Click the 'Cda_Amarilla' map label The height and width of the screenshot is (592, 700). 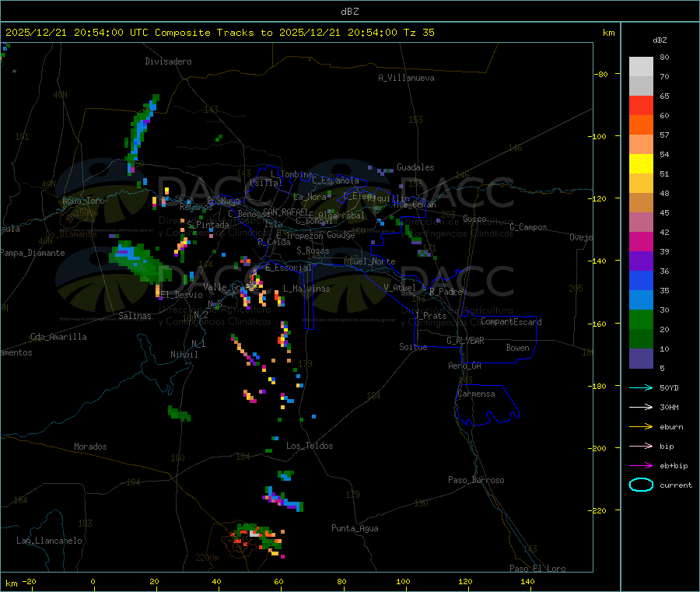click(58, 337)
